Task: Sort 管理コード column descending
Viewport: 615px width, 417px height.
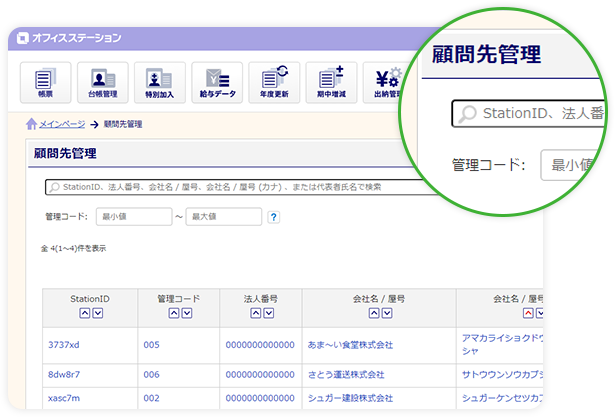Action: pyautogui.click(x=187, y=313)
